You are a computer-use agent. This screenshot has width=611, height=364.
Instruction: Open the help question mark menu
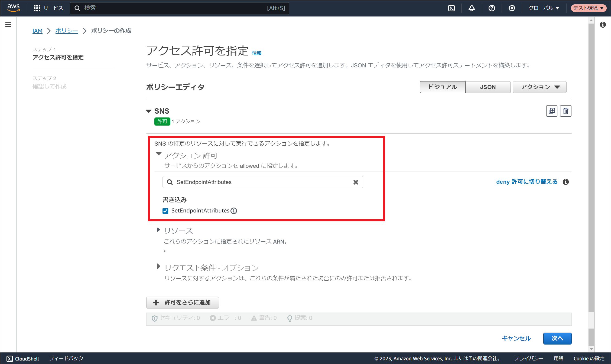point(492,8)
